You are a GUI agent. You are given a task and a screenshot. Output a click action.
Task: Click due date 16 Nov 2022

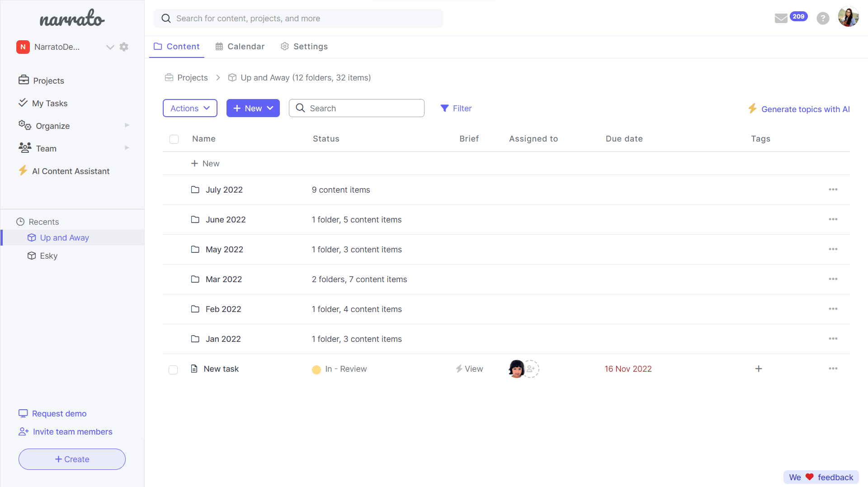tap(628, 369)
